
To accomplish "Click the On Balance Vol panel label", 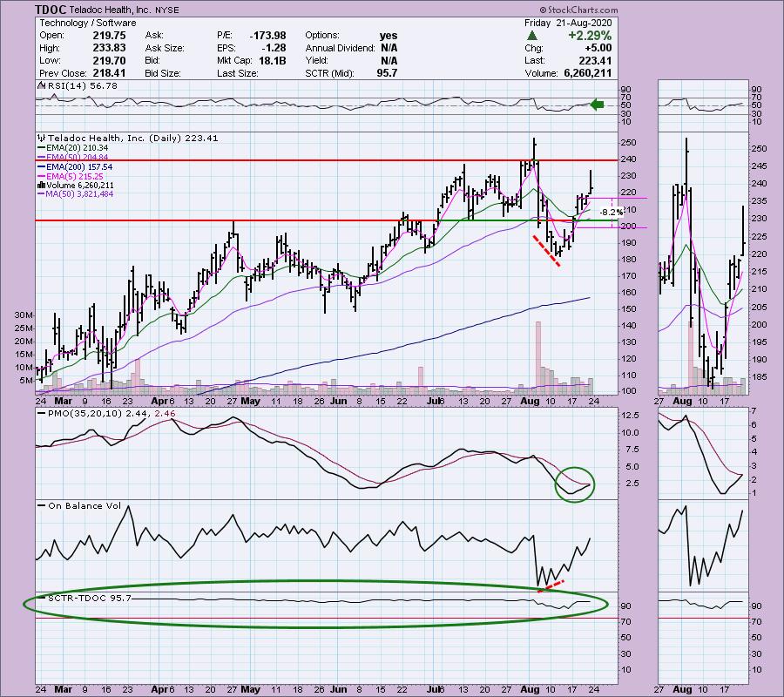I will point(84,505).
